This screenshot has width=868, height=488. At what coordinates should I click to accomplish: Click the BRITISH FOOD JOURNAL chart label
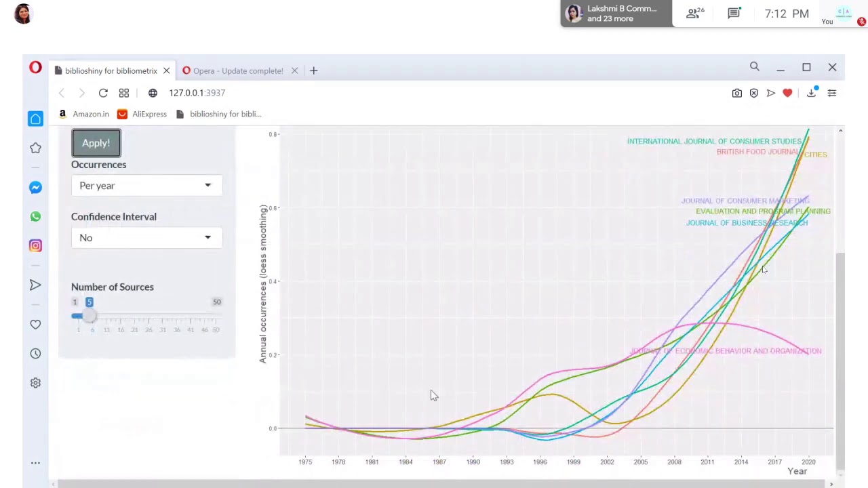(757, 152)
